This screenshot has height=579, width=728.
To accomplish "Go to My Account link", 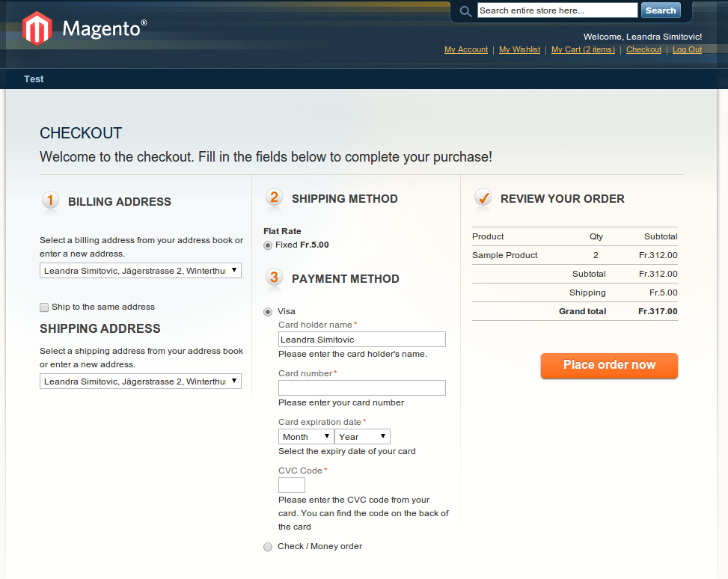I will (x=466, y=50).
